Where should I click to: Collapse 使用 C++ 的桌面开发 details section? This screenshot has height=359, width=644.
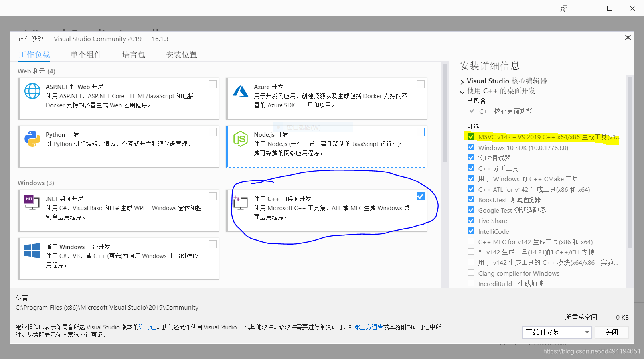tap(462, 92)
